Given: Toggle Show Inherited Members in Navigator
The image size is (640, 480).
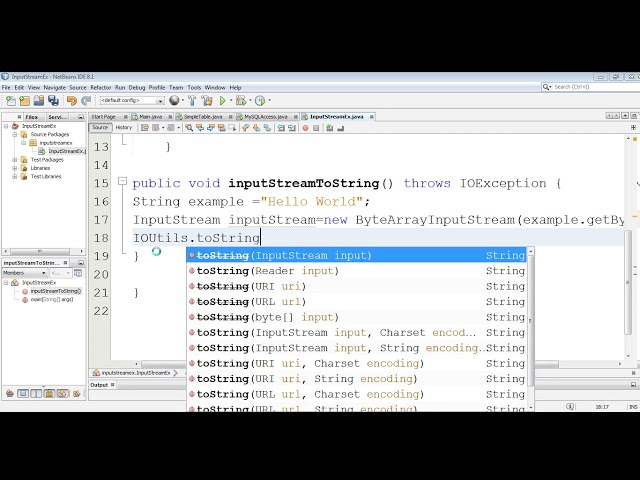Looking at the screenshot, I should click(10, 393).
